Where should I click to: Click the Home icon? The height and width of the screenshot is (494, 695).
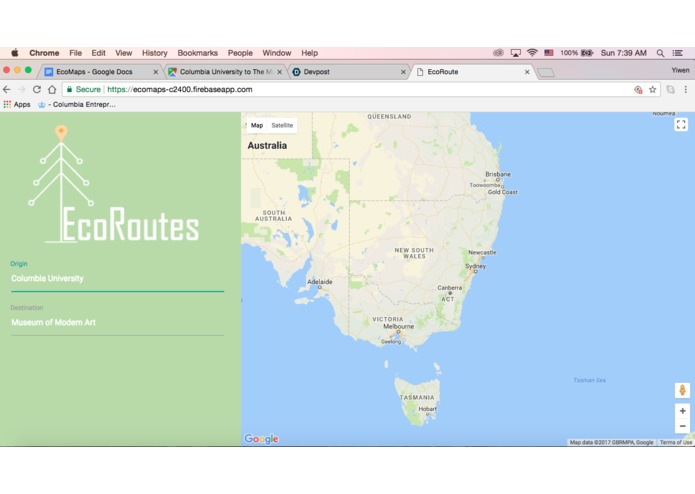pyautogui.click(x=52, y=89)
